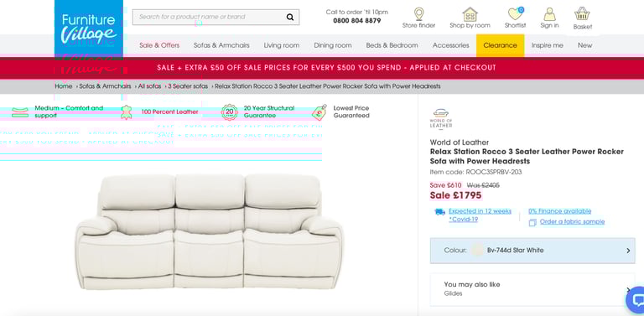Click the search magnifier icon
The image size is (644, 316).
click(x=290, y=18)
